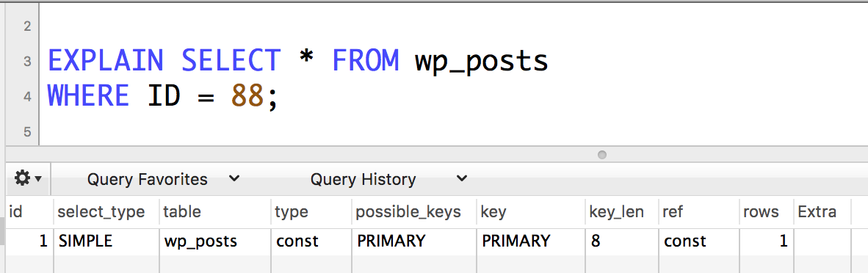Click the key column header
Screen dimensions: 868x273
point(531,212)
